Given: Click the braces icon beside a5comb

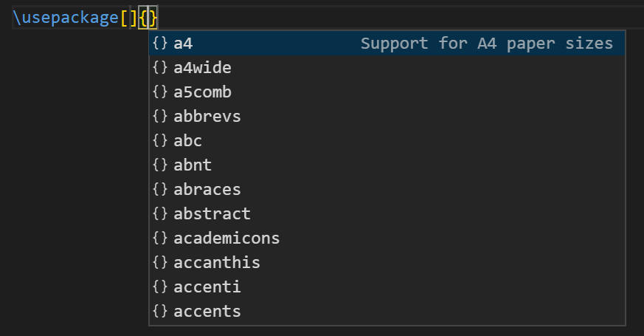Looking at the screenshot, I should (160, 92).
